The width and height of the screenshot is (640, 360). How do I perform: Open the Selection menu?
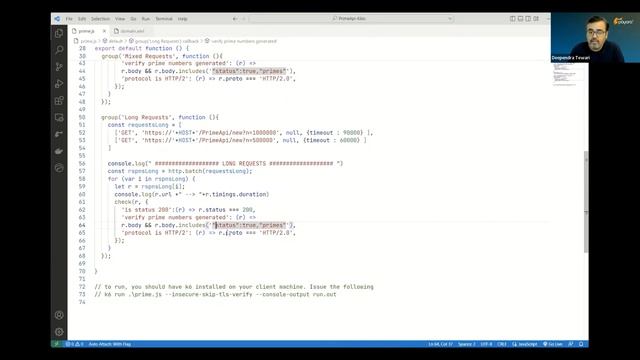click(x=100, y=19)
